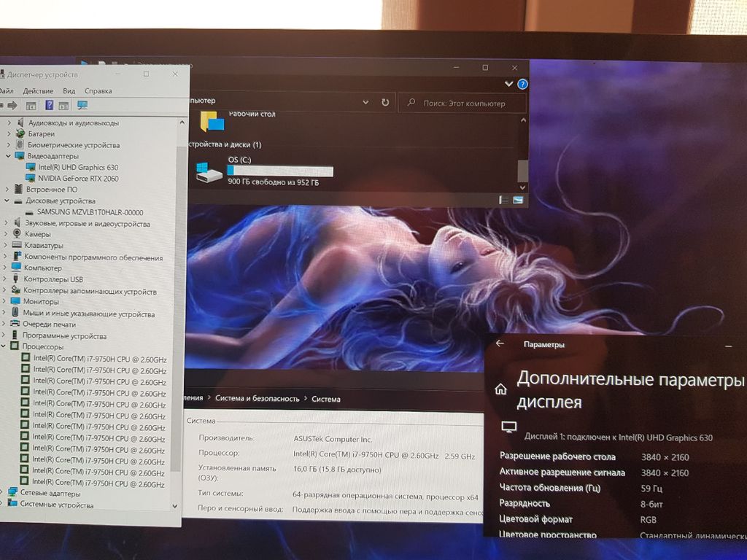Click the Home icon in display settings

click(x=500, y=389)
